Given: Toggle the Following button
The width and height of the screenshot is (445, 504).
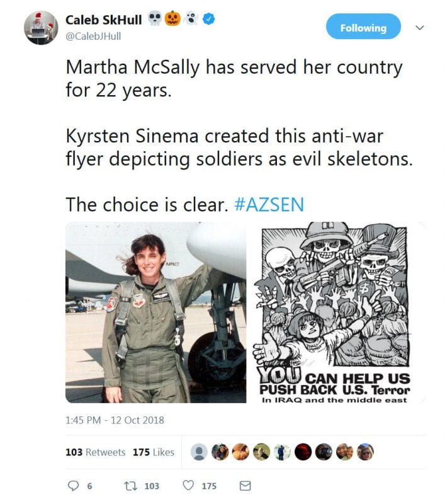Looking at the screenshot, I should click(363, 28).
